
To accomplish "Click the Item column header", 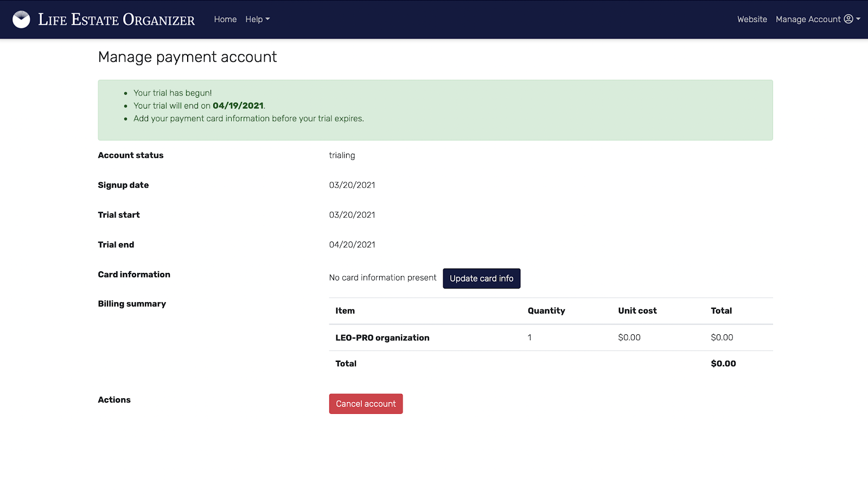I will point(345,311).
